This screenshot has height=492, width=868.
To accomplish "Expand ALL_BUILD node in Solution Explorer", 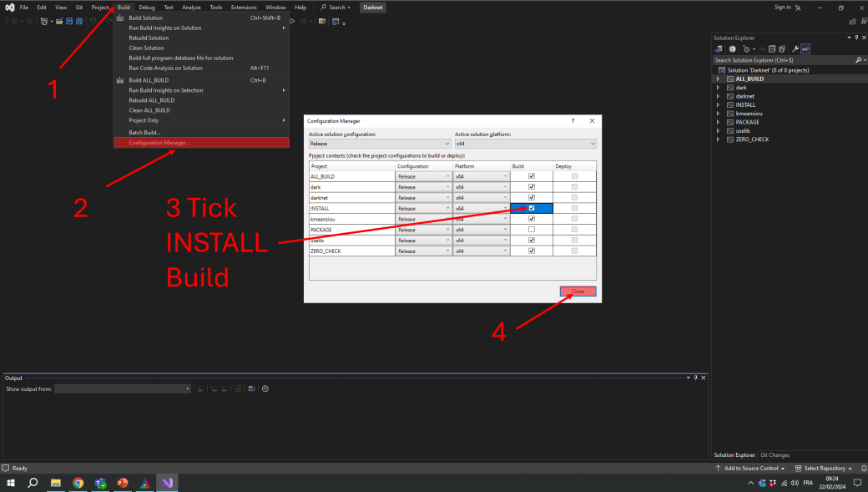I will click(719, 79).
